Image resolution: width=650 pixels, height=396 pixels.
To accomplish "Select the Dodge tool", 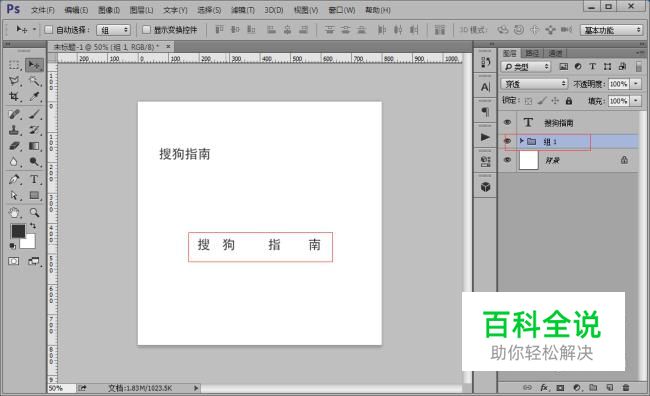I will pos(34,162).
